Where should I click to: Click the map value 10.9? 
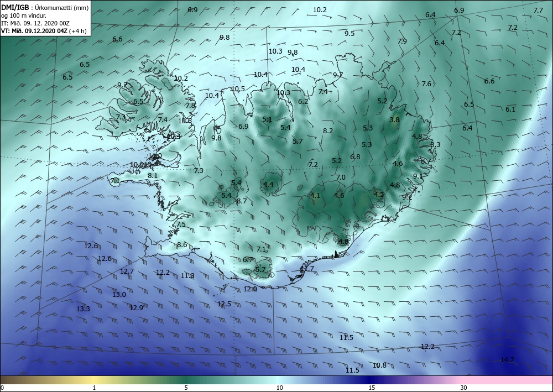tap(137, 164)
